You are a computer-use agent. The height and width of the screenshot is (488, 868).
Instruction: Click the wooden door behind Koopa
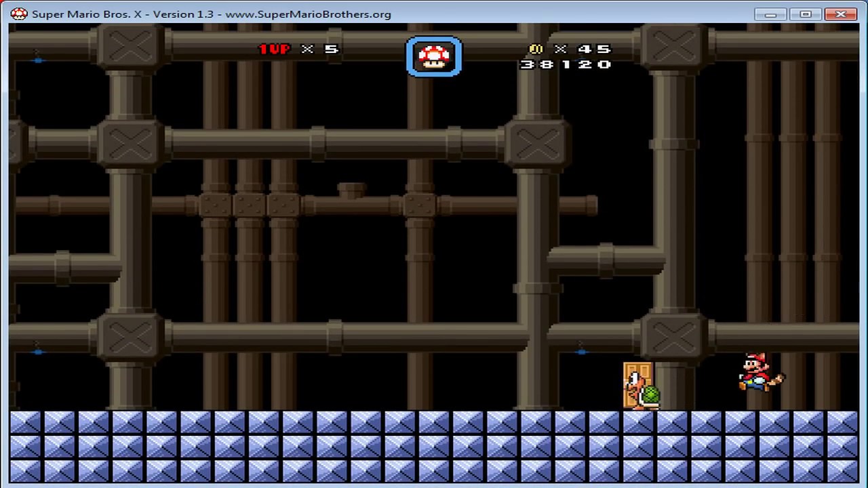click(x=638, y=386)
